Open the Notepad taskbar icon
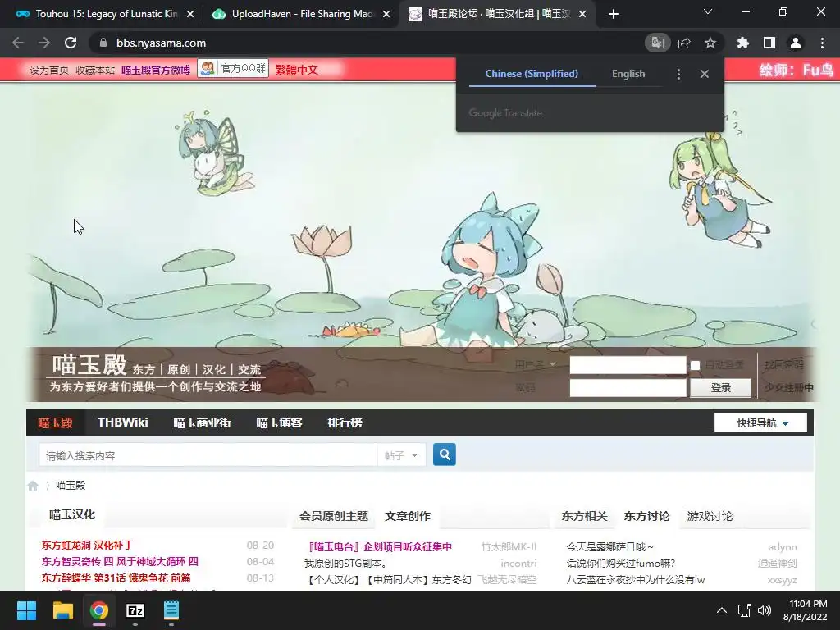 tap(171, 610)
